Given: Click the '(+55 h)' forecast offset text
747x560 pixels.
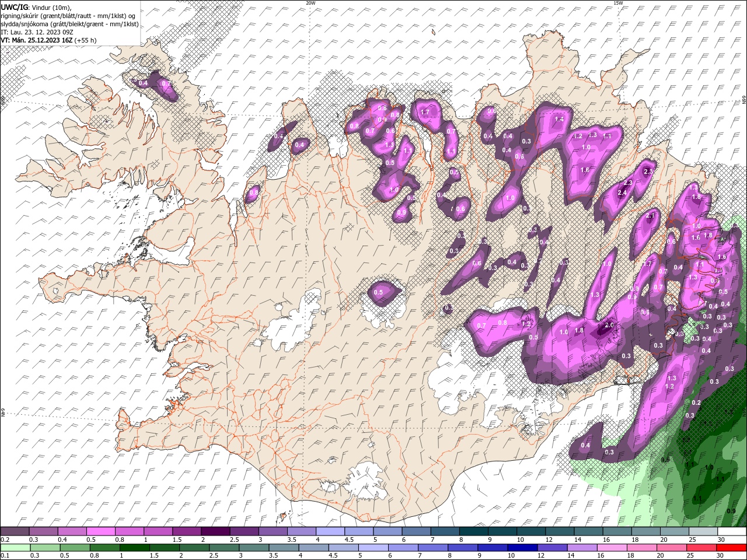Looking at the screenshot, I should click(85, 40).
